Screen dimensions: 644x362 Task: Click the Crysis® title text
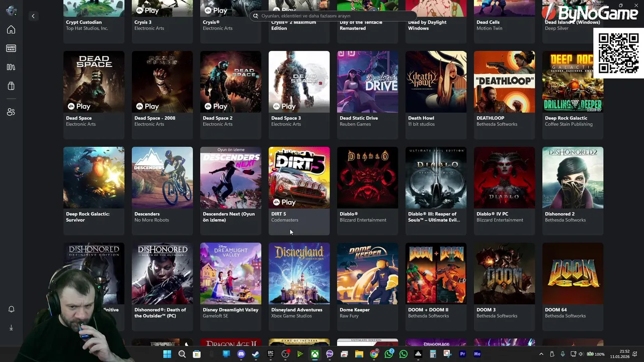point(211,22)
